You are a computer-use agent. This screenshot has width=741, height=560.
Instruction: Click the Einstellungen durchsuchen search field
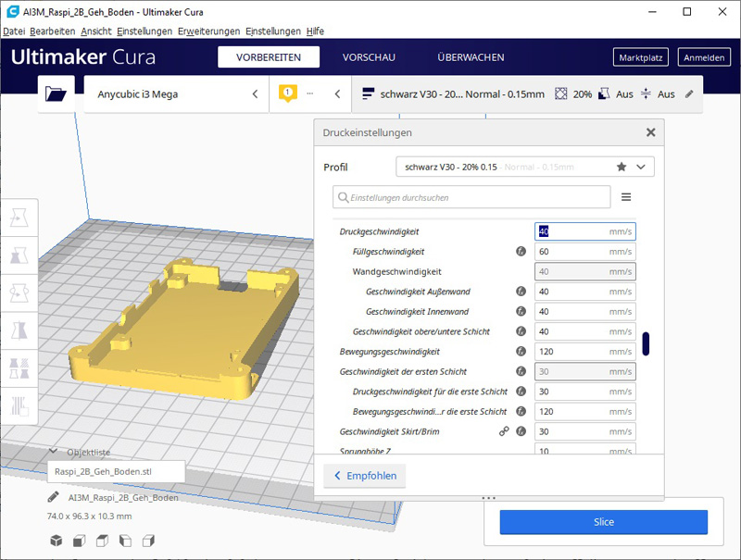(471, 197)
